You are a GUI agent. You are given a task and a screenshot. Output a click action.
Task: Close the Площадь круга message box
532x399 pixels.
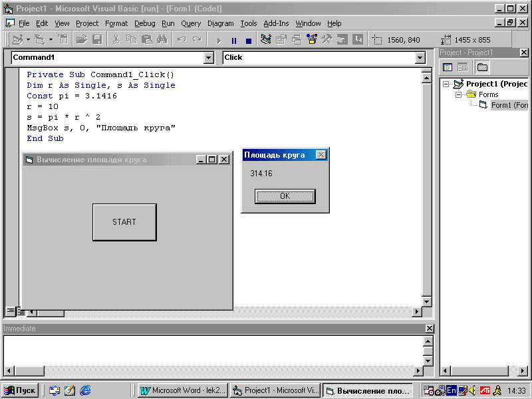pos(321,155)
